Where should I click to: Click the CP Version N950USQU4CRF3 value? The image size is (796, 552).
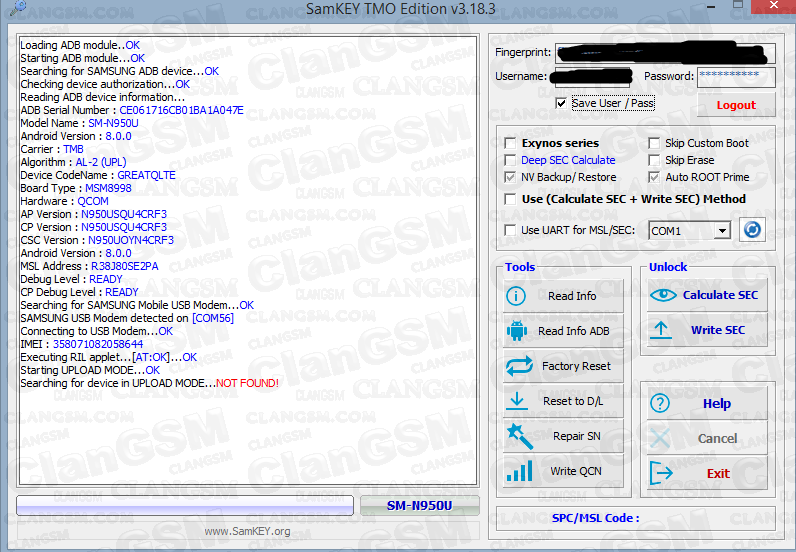tap(124, 227)
